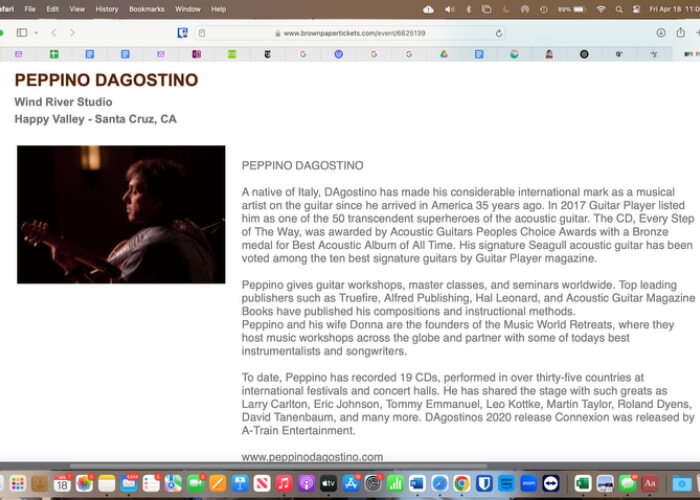Open Control Center in menu bar
This screenshot has width=700, height=500.
coord(637,9)
